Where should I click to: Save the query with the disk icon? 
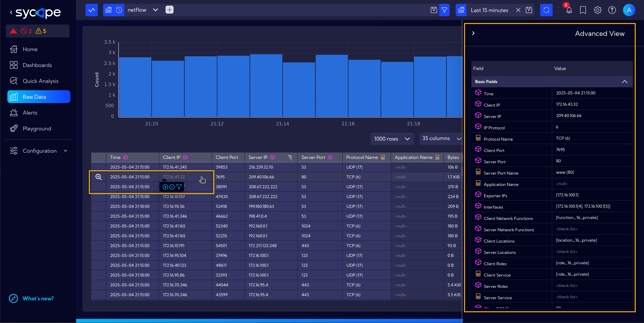point(434,10)
